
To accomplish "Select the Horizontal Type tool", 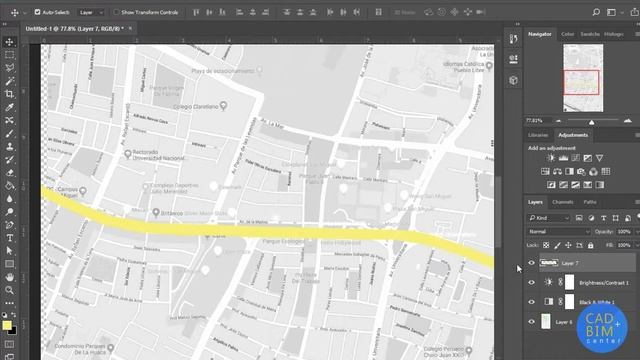I will pos(9,238).
